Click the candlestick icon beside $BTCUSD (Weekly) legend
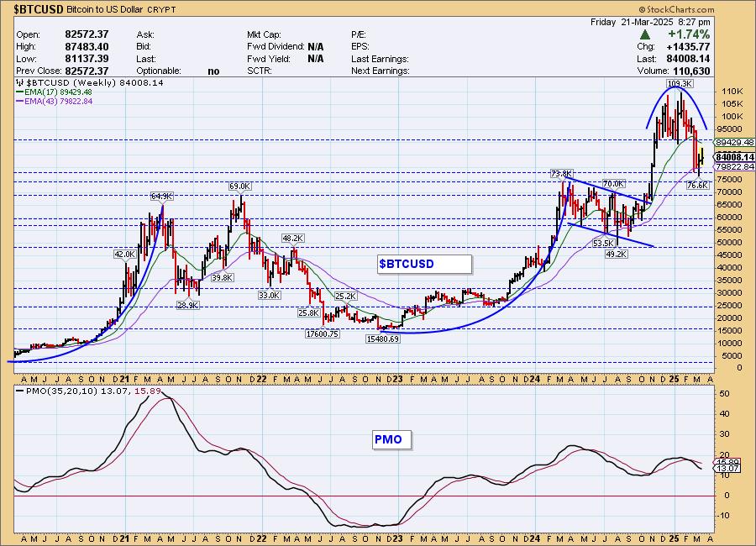Screen dimensions: 756x546 [x=20, y=83]
